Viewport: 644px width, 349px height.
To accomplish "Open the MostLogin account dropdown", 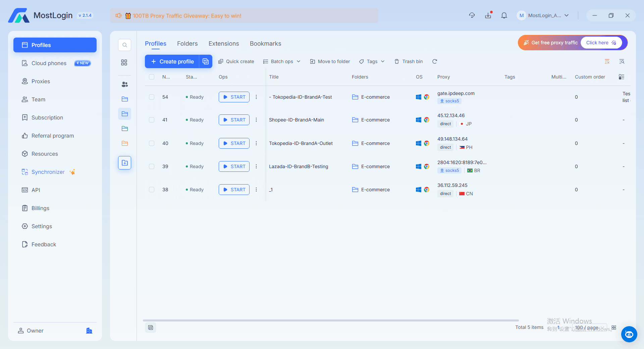I will click(x=543, y=15).
